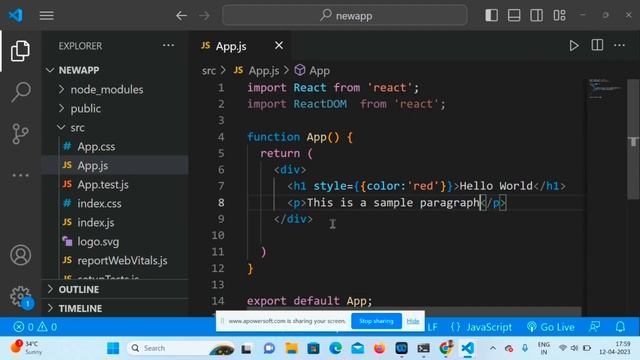Show additional views ellipsis in activity bar
This screenshot has height=360, width=640.
20,176
